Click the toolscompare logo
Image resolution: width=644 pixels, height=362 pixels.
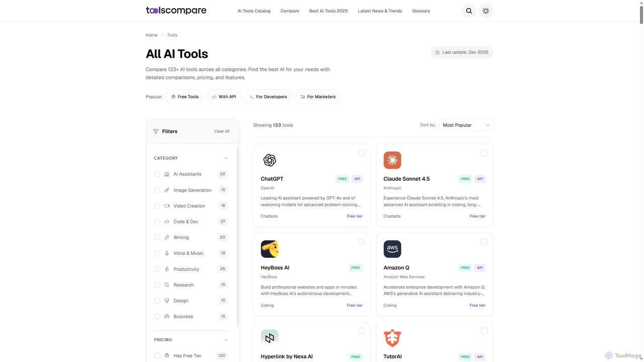tap(176, 11)
